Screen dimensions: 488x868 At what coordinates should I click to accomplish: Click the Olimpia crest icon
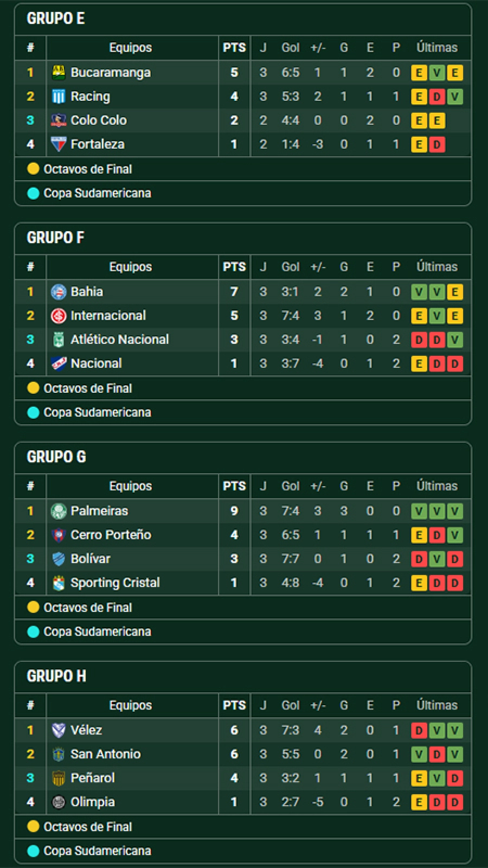59,802
